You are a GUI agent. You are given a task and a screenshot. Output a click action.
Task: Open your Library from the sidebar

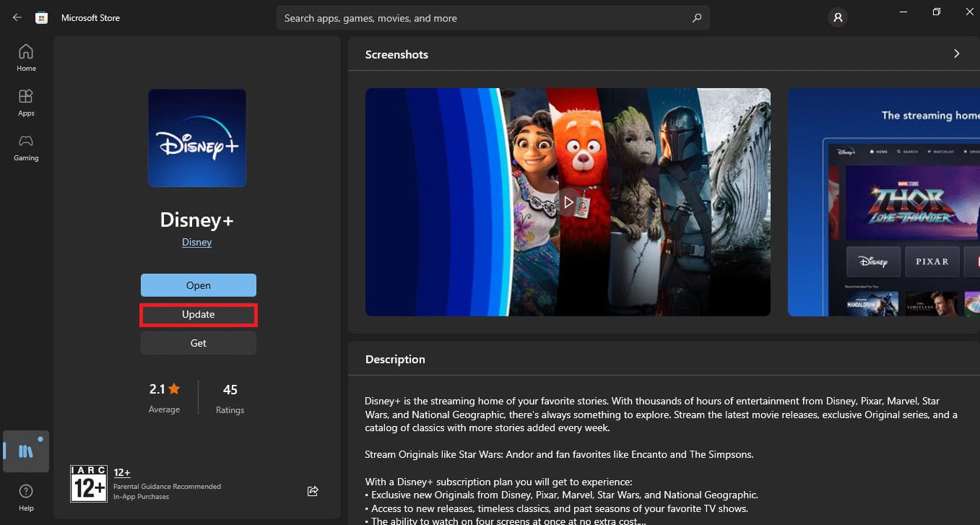coord(26,451)
